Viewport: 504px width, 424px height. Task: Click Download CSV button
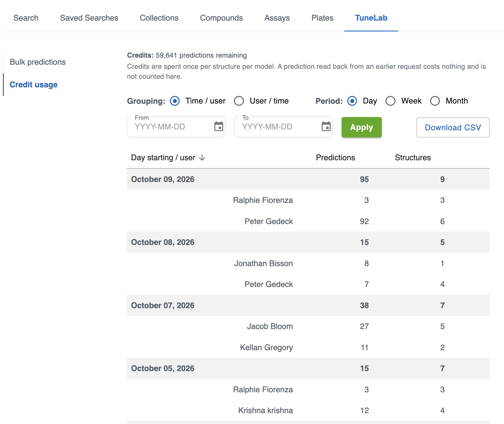(x=453, y=127)
